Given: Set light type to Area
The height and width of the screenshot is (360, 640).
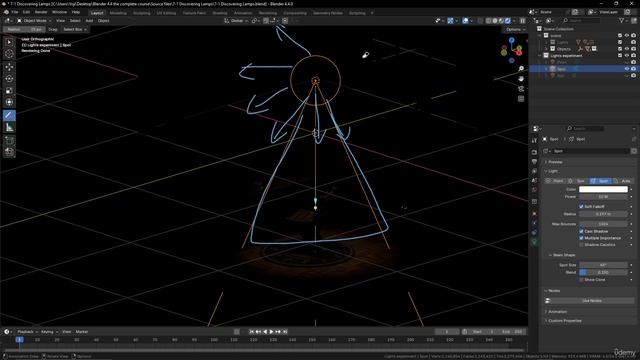Looking at the screenshot, I should coord(623,181).
